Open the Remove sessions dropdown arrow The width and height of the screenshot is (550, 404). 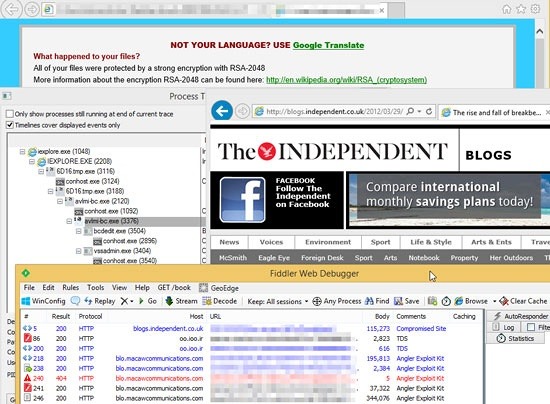[x=132, y=301]
